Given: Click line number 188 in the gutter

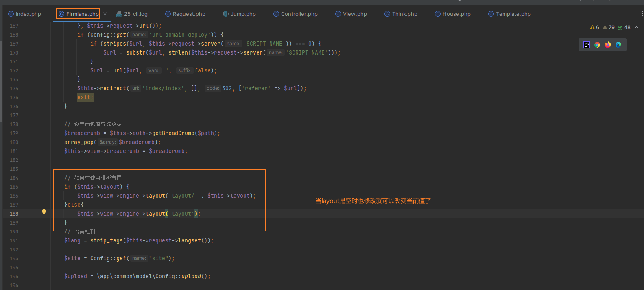Looking at the screenshot, I should [x=14, y=214].
